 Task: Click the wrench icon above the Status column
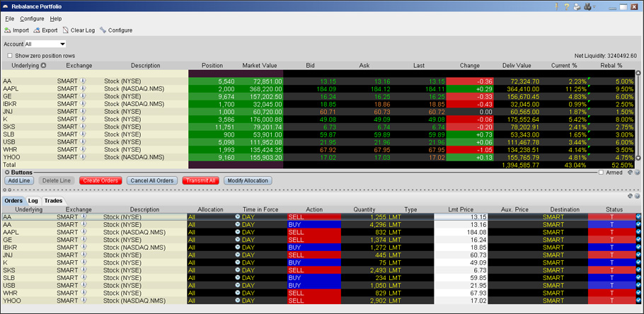[x=631, y=196]
